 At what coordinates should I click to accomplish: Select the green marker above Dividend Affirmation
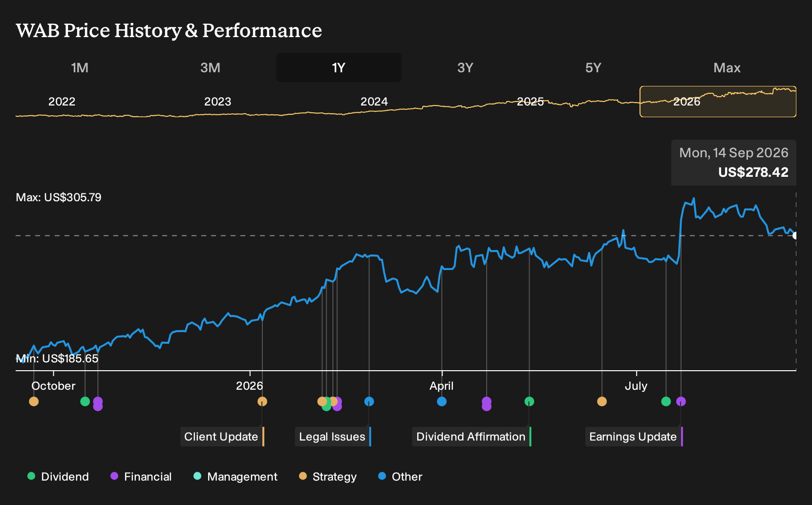529,401
